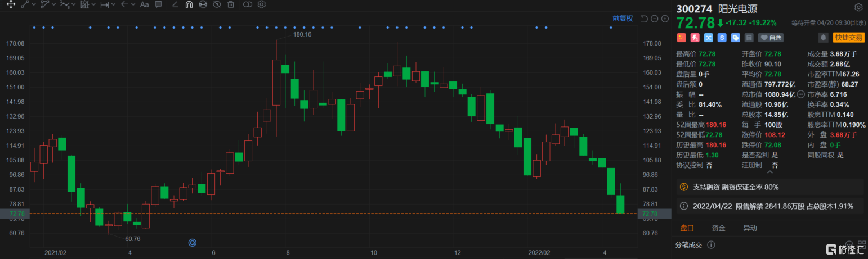
Task: Click the overlapping circles compare icon
Action: (x=248, y=4)
